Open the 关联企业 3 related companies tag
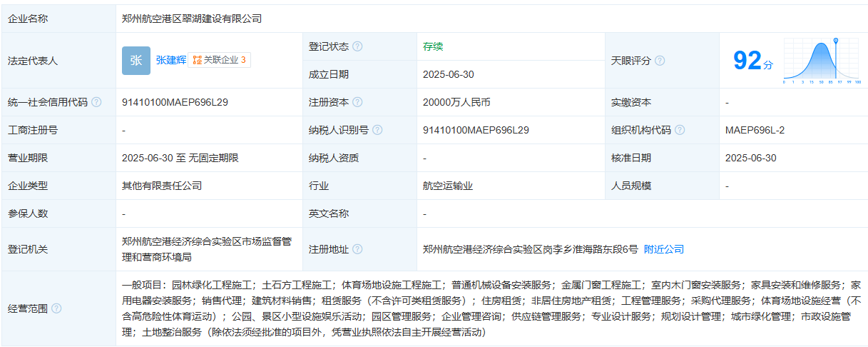Viewport: 868px width, 347px height. [220, 61]
